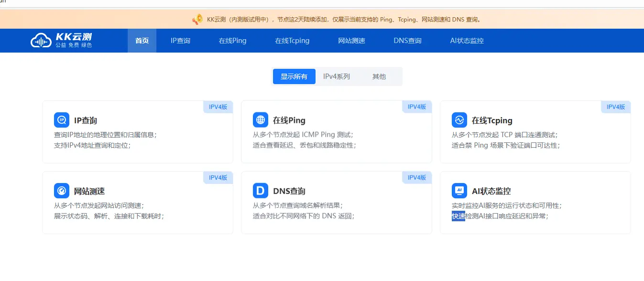The width and height of the screenshot is (644, 281).
Task: Click the 在线Tcping waveform icon
Action: tap(459, 120)
